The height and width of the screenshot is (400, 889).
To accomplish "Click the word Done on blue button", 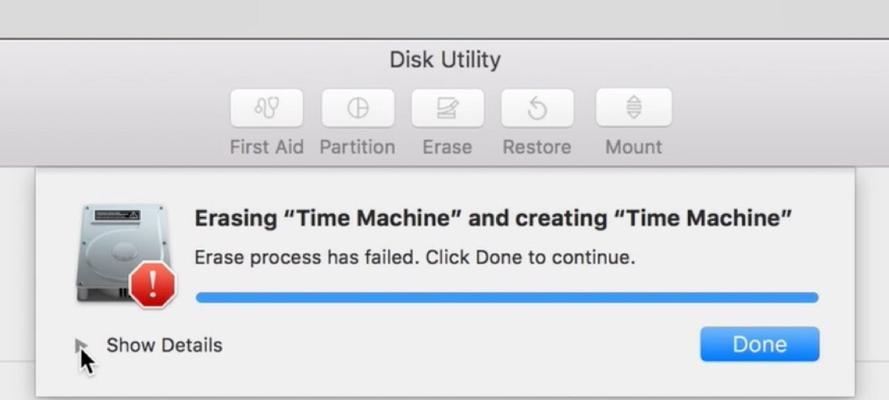I will point(760,344).
